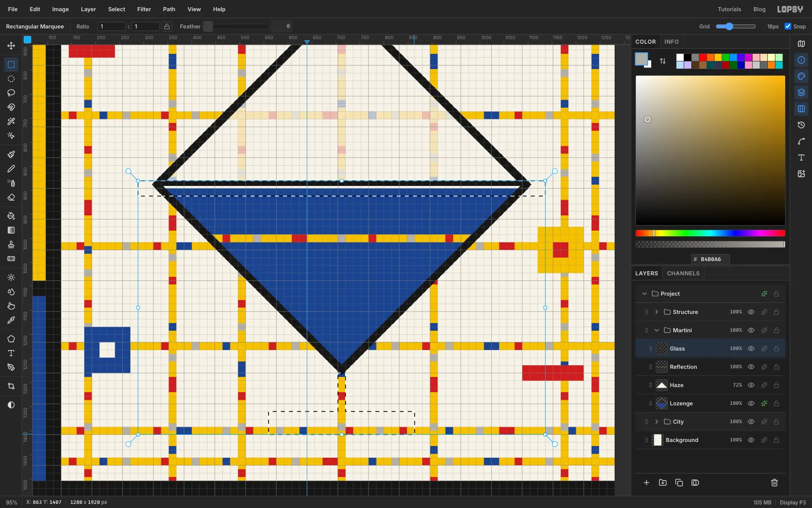This screenshot has height=508, width=812.
Task: Activate the Crop tool
Action: 11,386
